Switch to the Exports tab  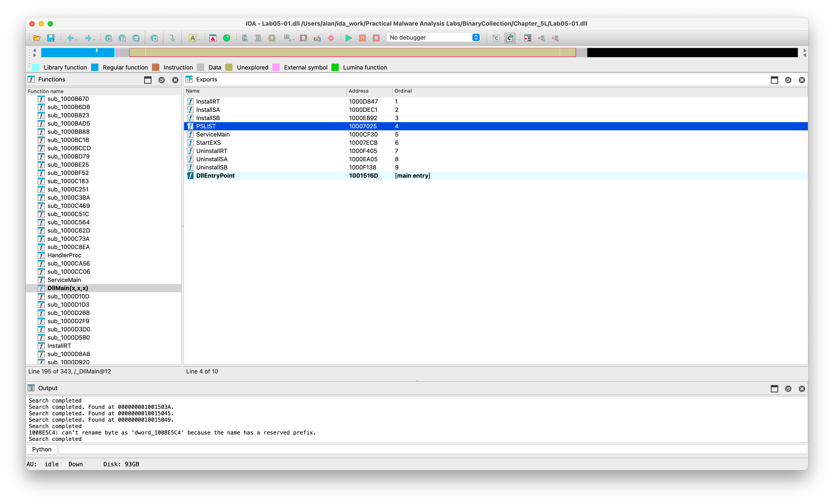click(x=206, y=80)
